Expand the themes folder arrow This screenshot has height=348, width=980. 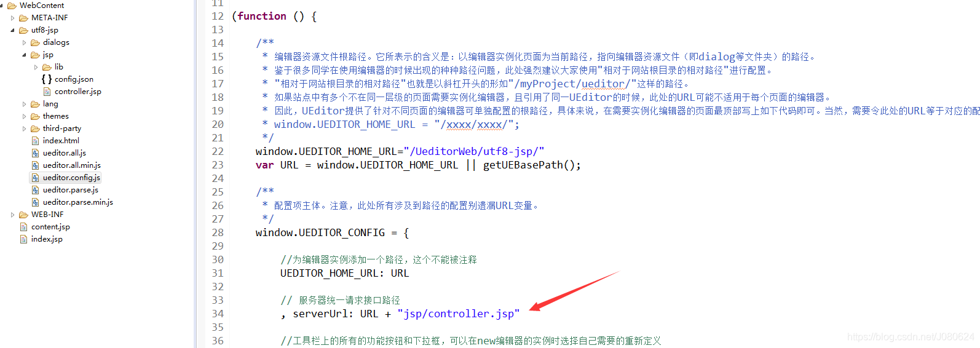coord(24,116)
